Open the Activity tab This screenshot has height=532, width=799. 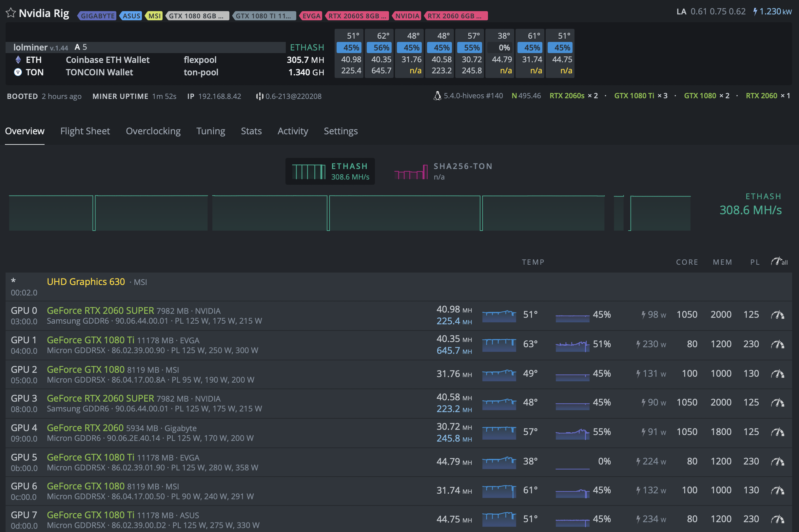293,131
